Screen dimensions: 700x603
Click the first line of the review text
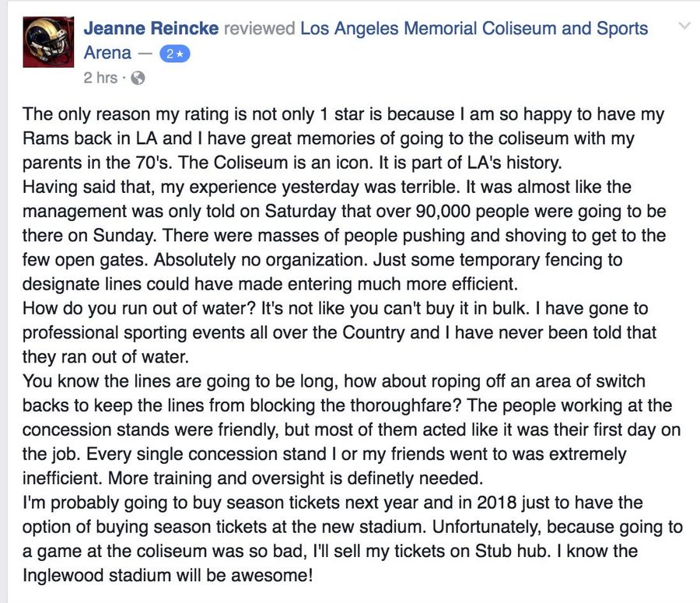pyautogui.click(x=343, y=114)
